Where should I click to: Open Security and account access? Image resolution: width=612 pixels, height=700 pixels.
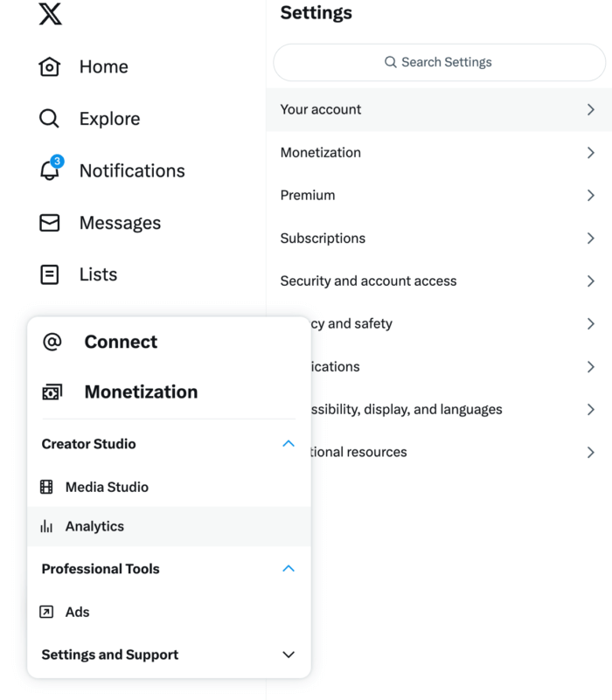[x=437, y=281]
